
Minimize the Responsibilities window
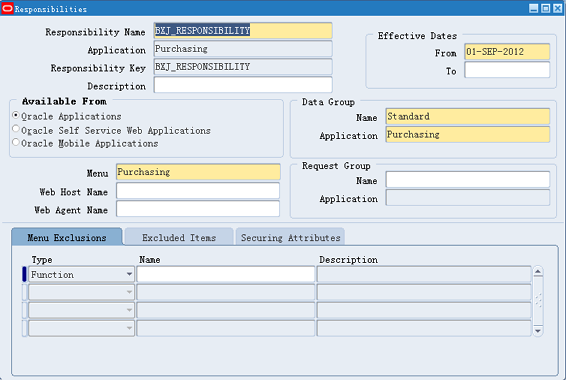(534, 8)
